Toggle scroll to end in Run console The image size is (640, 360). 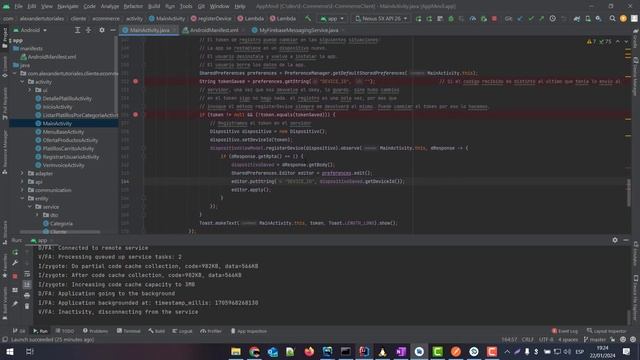tap(27, 284)
